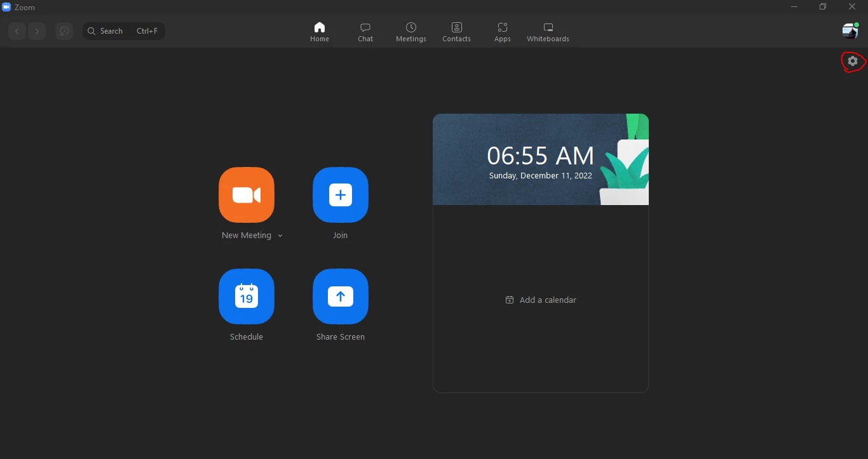Open Settings via the gear icon

pos(853,62)
